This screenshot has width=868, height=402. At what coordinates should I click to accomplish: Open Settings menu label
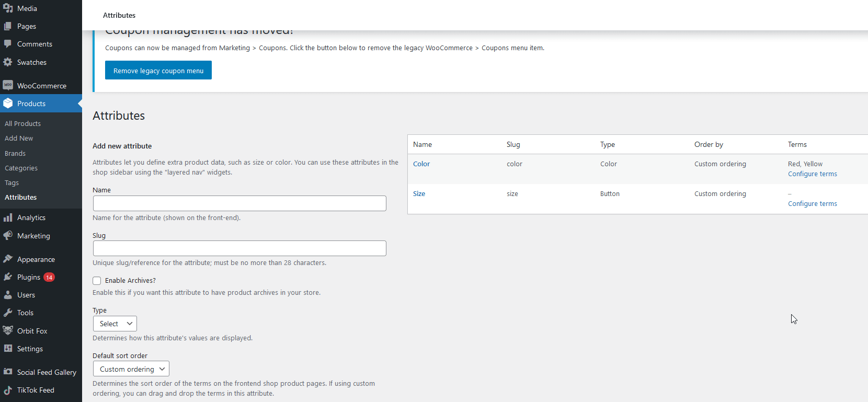pos(30,349)
